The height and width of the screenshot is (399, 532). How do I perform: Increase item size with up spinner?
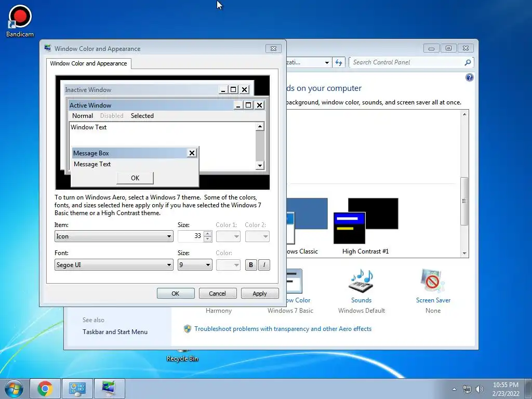click(x=208, y=233)
